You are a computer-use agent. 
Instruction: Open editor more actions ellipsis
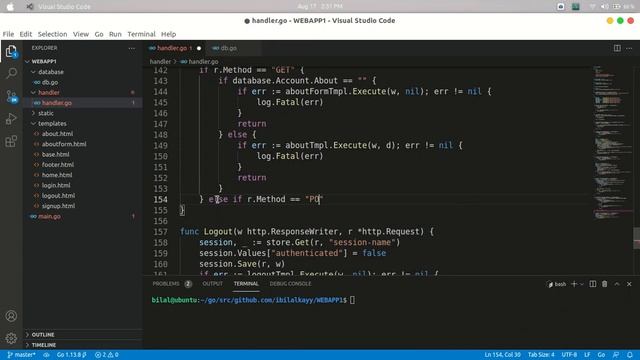coord(629,48)
